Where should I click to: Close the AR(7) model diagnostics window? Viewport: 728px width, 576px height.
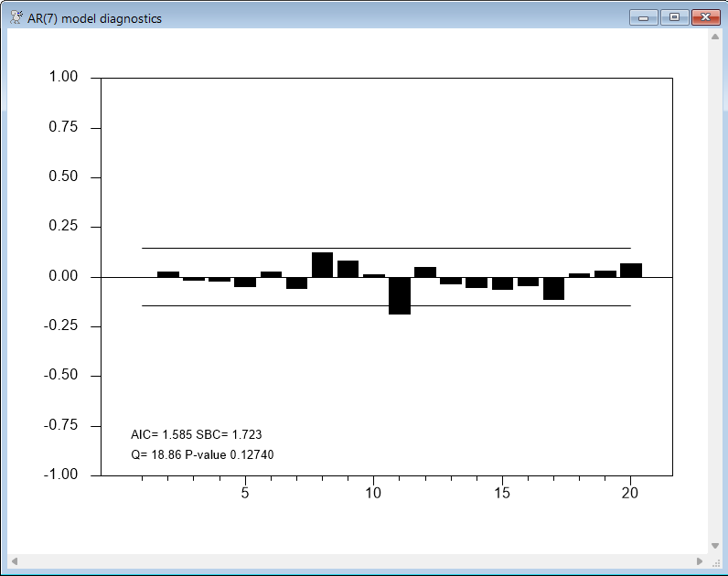703,17
